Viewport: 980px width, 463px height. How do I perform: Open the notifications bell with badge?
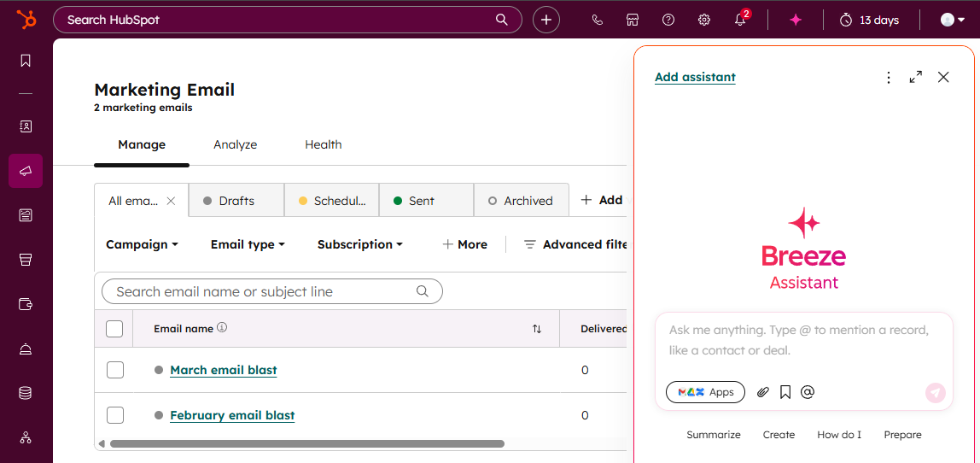741,20
